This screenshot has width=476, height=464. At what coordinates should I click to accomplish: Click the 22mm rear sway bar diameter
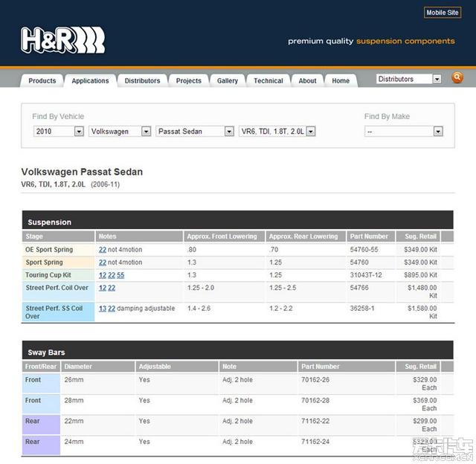click(x=74, y=421)
